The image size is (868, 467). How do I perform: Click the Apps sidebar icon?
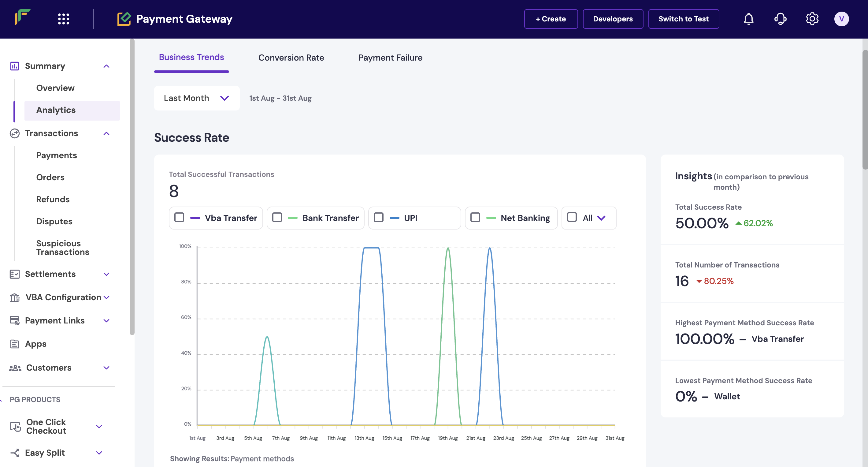tap(14, 344)
